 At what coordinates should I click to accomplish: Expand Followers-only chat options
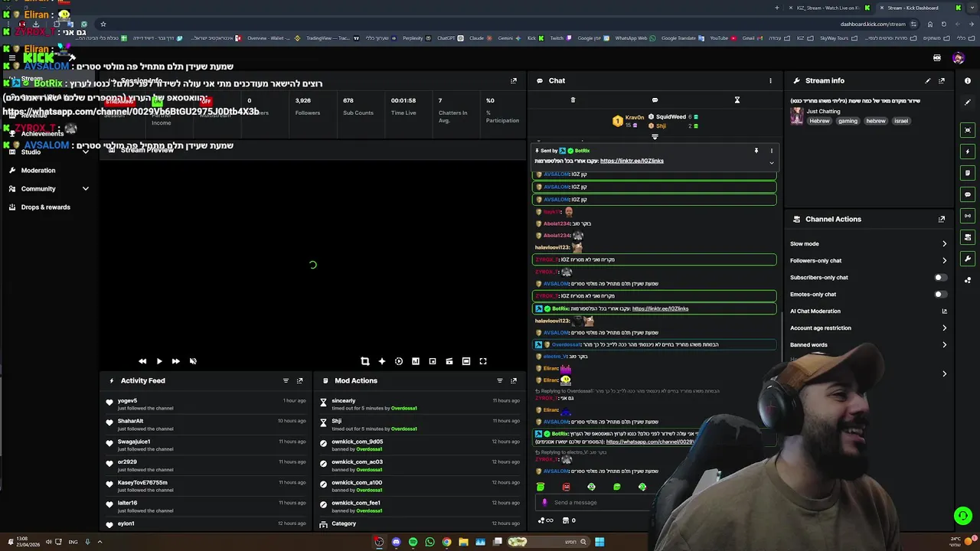(x=944, y=260)
